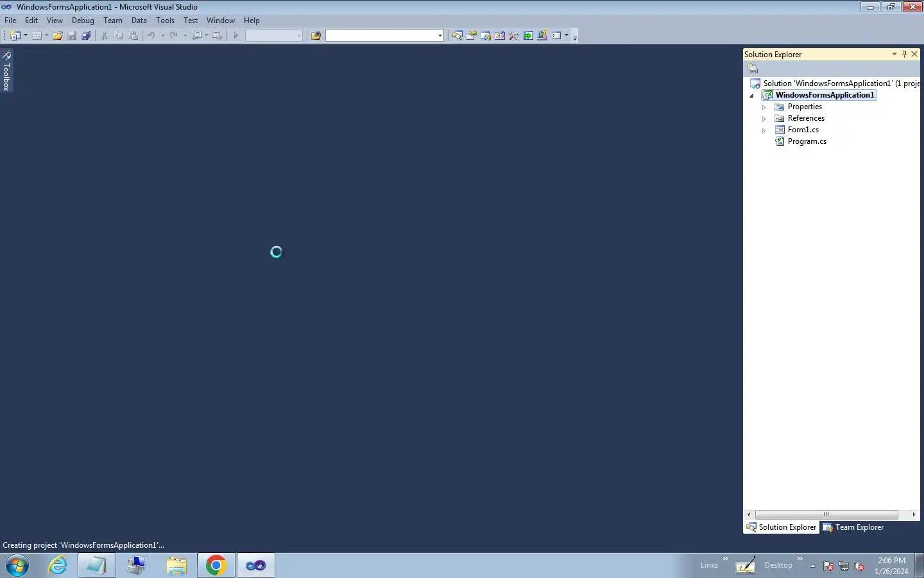This screenshot has height=578, width=924.
Task: Collapse the WindowsFormsApplication1 project node
Action: (752, 95)
